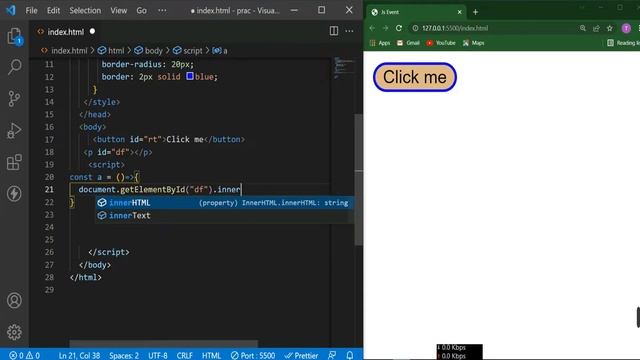Click the Click me button in browser
Viewport: 640px width, 360px height.
[415, 77]
